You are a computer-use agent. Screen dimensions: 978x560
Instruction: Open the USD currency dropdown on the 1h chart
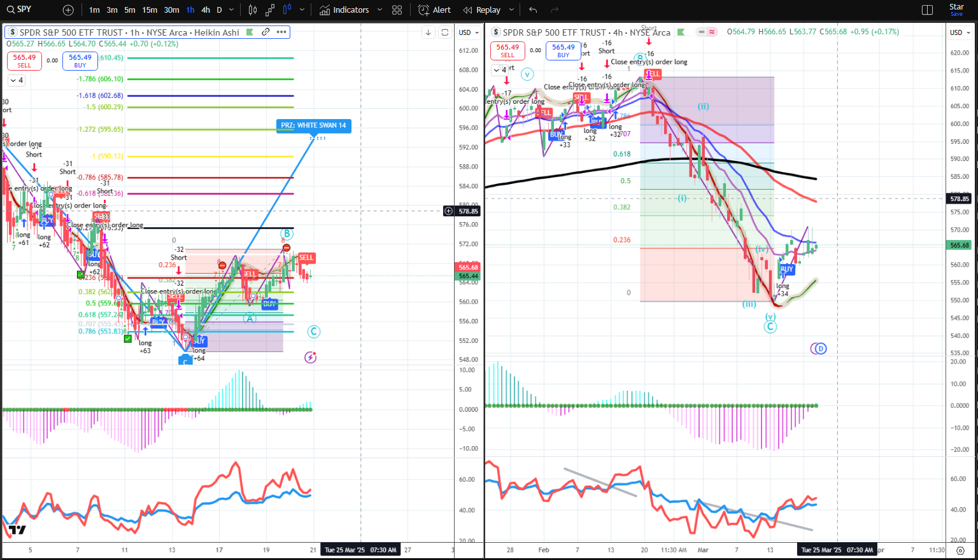pos(469,32)
